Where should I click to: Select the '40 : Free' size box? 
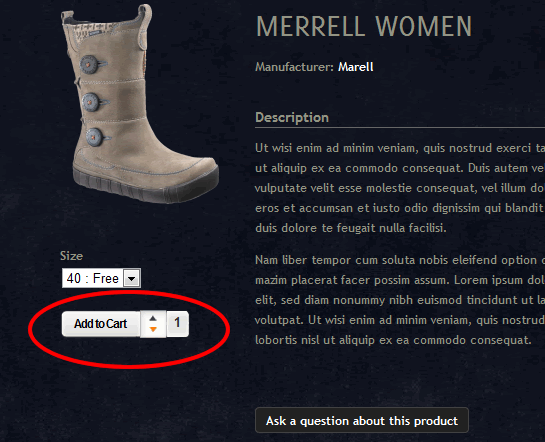pos(101,278)
